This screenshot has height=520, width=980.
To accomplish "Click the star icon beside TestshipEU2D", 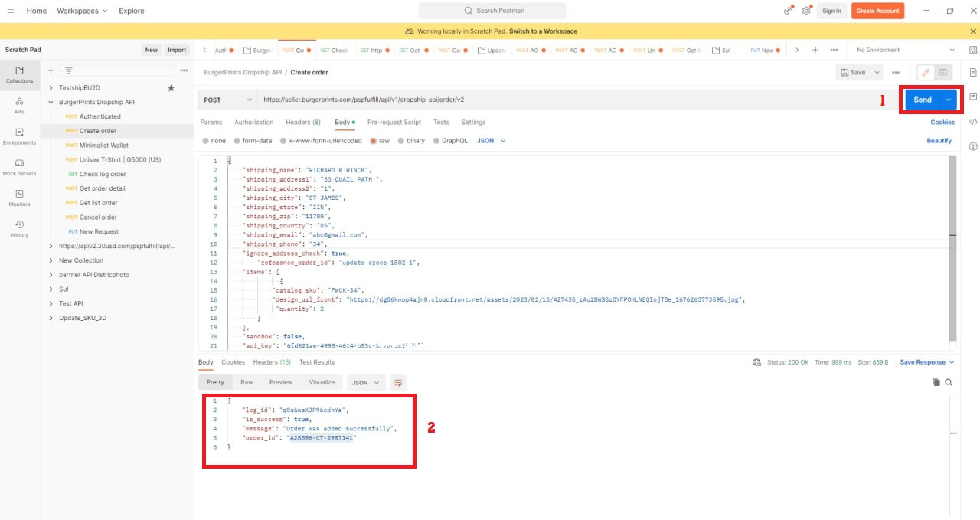I will tap(171, 88).
